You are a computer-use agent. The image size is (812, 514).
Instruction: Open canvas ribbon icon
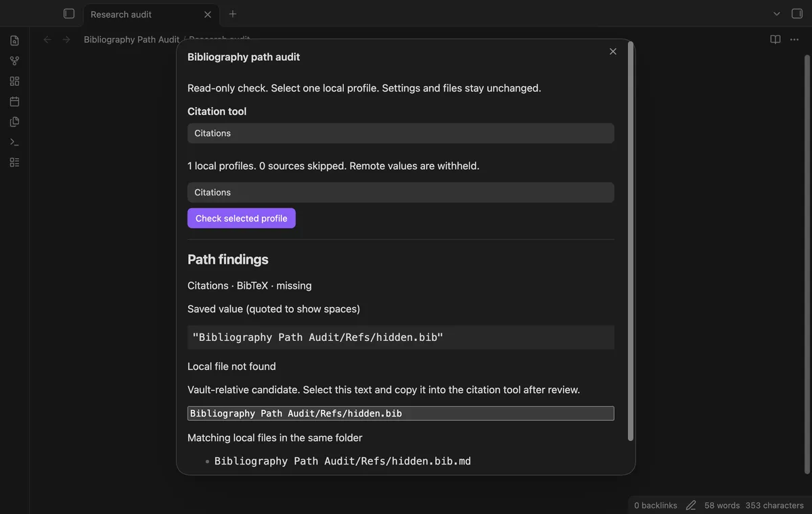[14, 81]
